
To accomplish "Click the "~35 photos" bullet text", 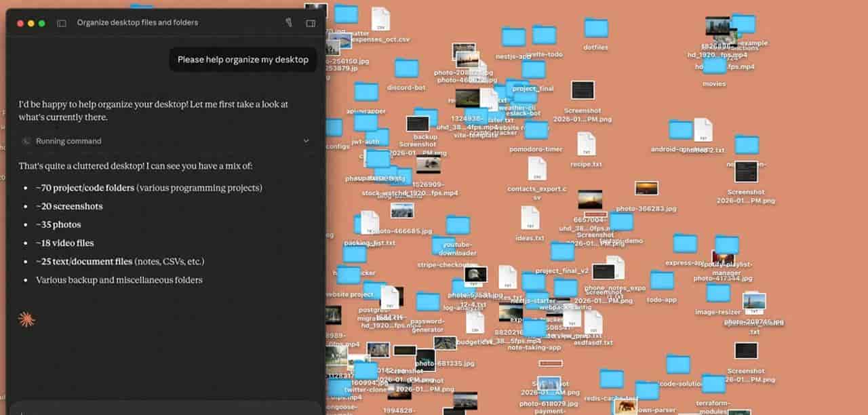I will point(58,224).
